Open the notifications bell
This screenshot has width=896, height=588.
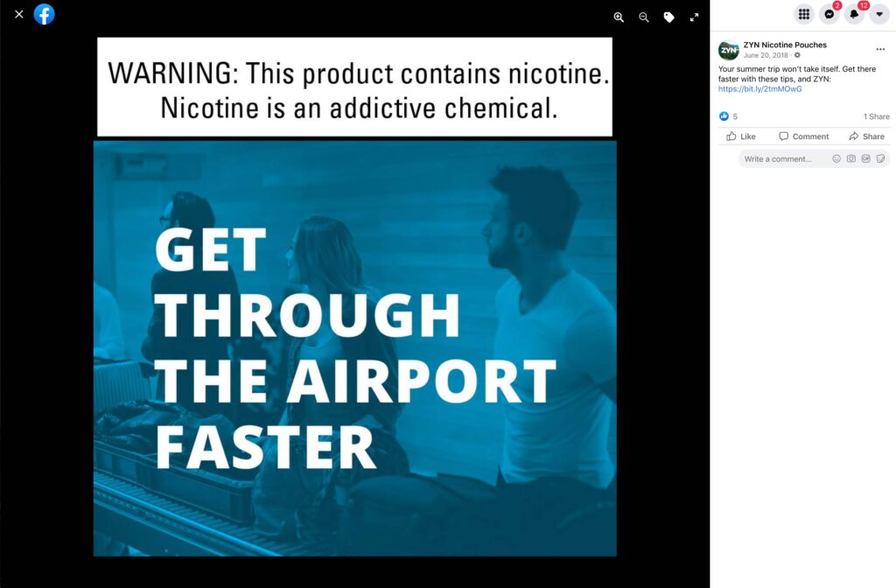click(x=854, y=14)
